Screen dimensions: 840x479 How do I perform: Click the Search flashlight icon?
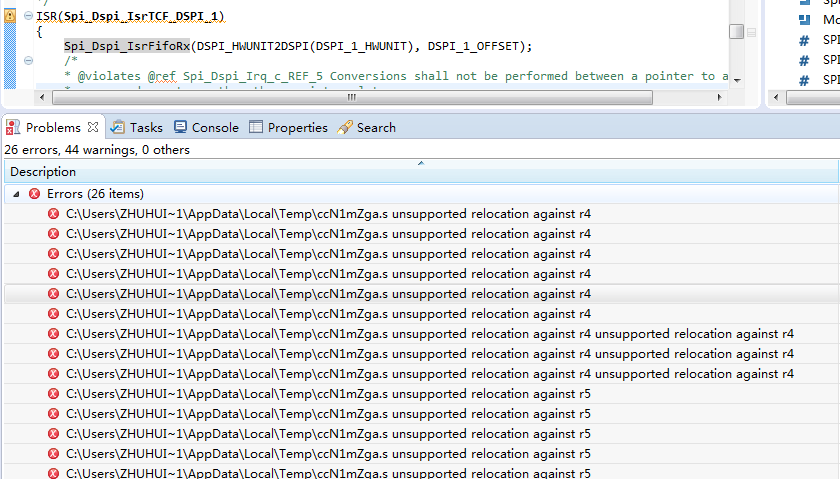345,127
